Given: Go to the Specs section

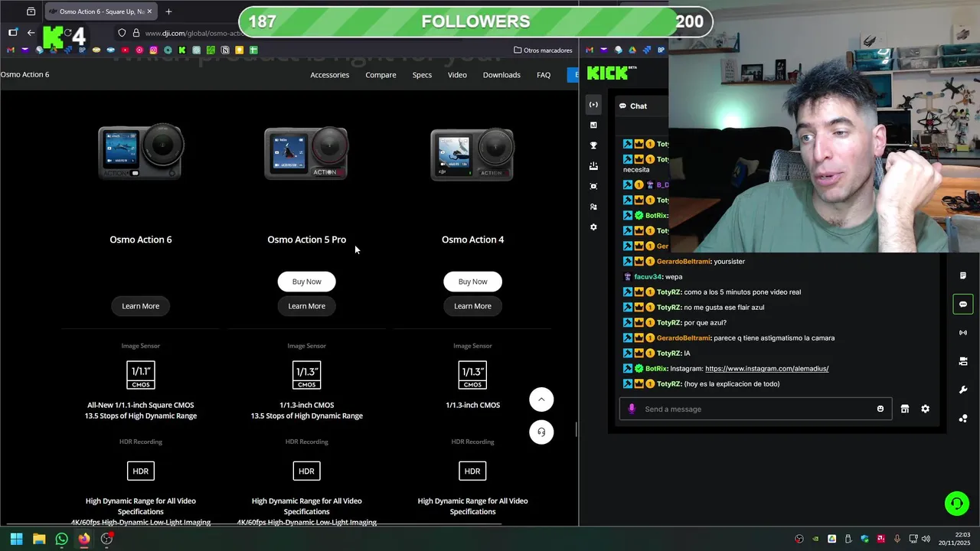Looking at the screenshot, I should click(x=422, y=75).
